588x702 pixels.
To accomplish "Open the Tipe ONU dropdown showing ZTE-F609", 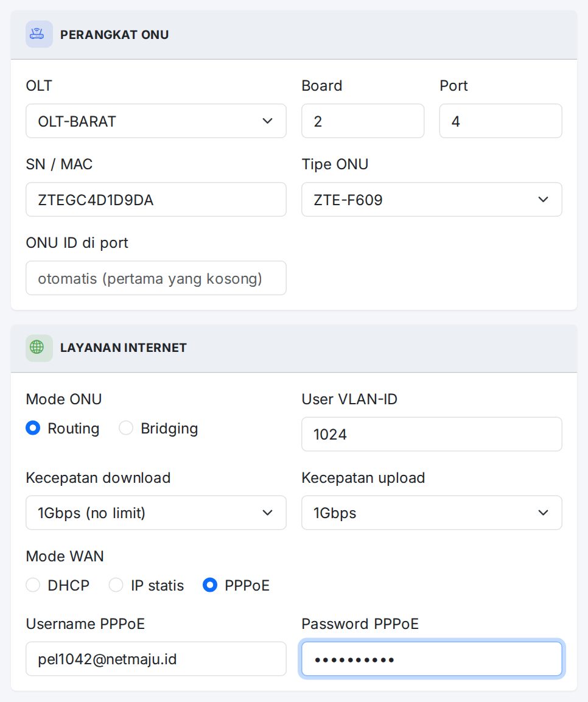I will point(432,199).
